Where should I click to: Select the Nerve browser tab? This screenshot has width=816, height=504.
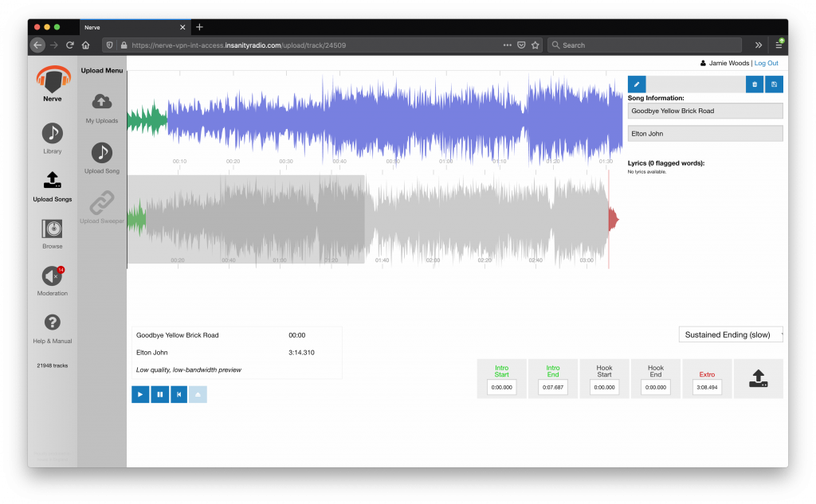tap(135, 28)
